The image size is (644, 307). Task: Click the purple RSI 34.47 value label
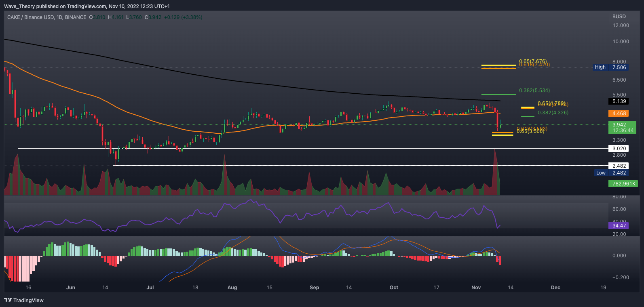coord(619,226)
